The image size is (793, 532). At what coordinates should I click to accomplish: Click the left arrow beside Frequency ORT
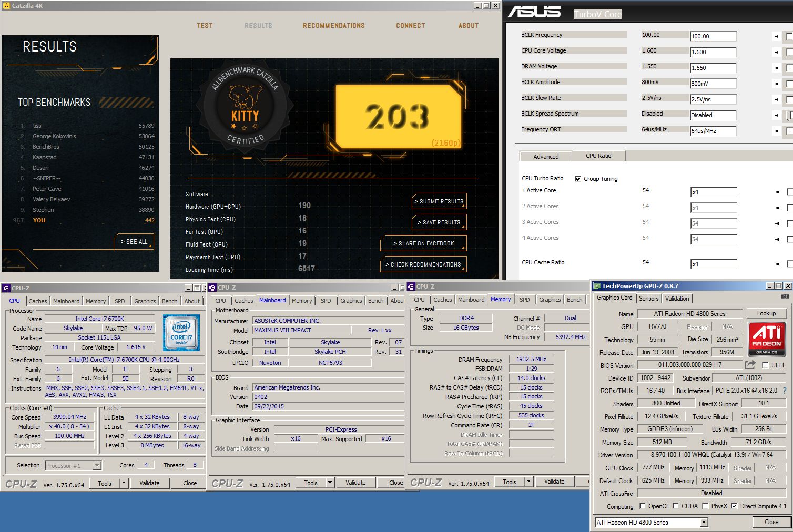776,131
